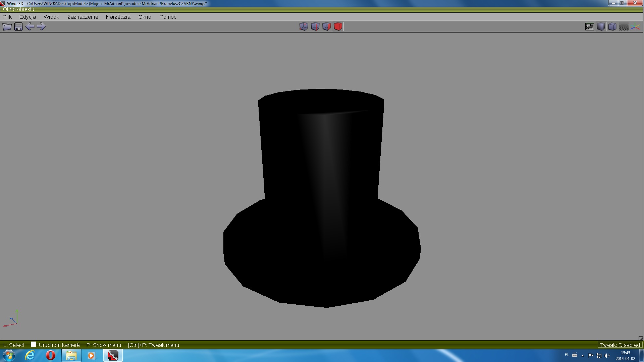Open the Plik menu
Screen dimensions: 644x362
tap(7, 17)
